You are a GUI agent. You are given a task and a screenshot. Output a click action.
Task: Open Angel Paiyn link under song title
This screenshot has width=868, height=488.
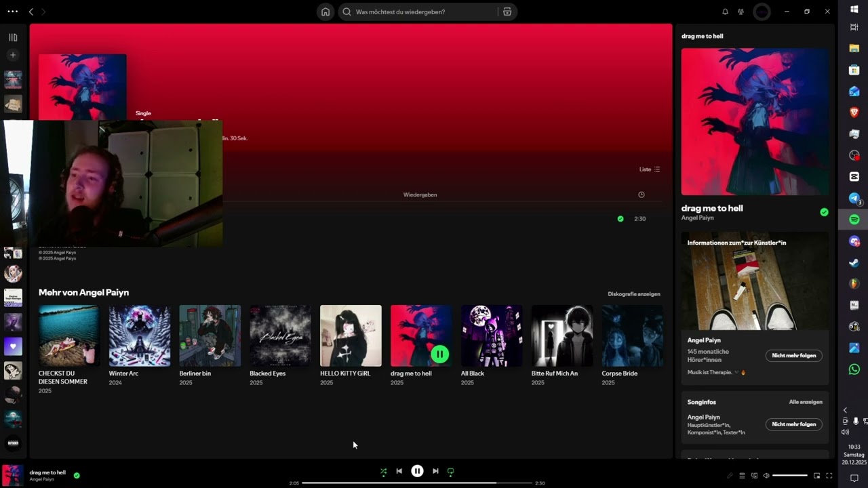coord(698,218)
